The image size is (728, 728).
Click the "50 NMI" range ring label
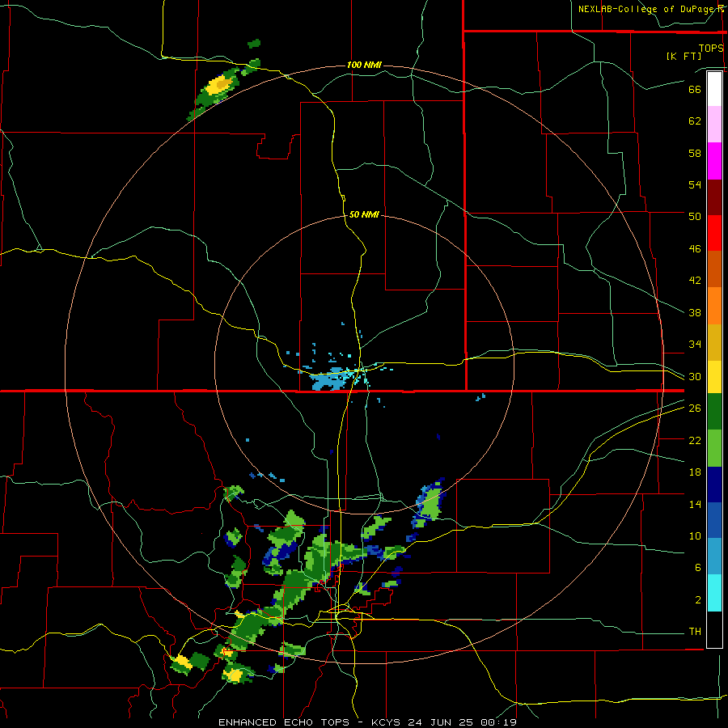click(x=364, y=214)
